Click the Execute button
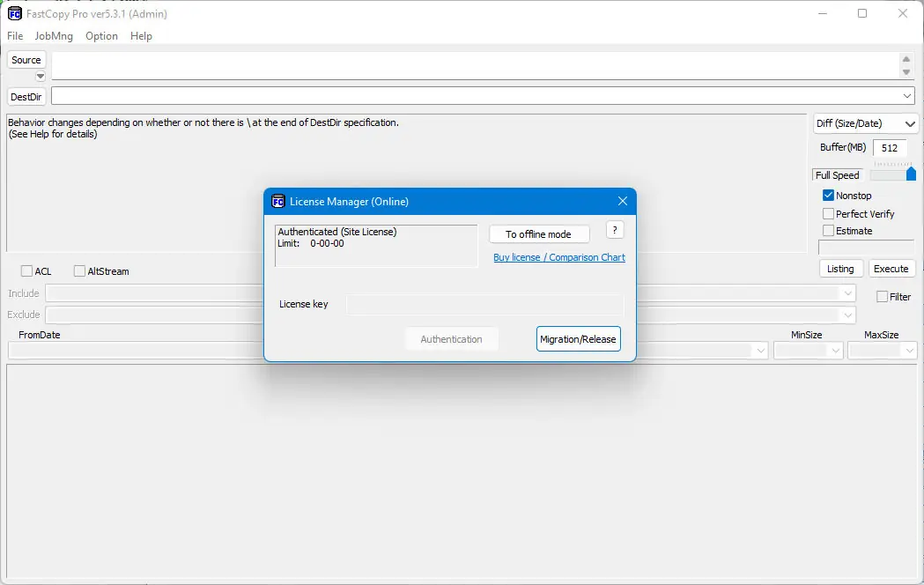This screenshot has width=924, height=585. (x=891, y=269)
